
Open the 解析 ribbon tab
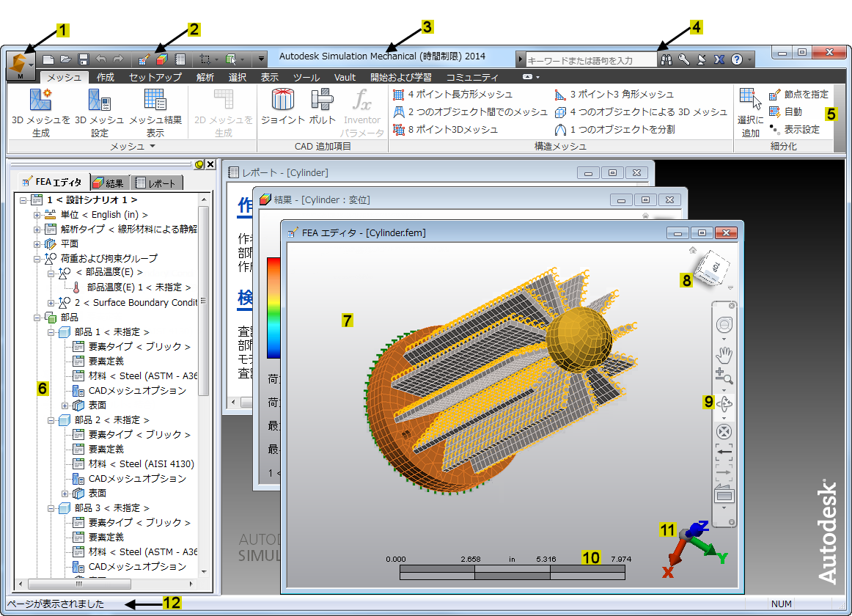[205, 77]
